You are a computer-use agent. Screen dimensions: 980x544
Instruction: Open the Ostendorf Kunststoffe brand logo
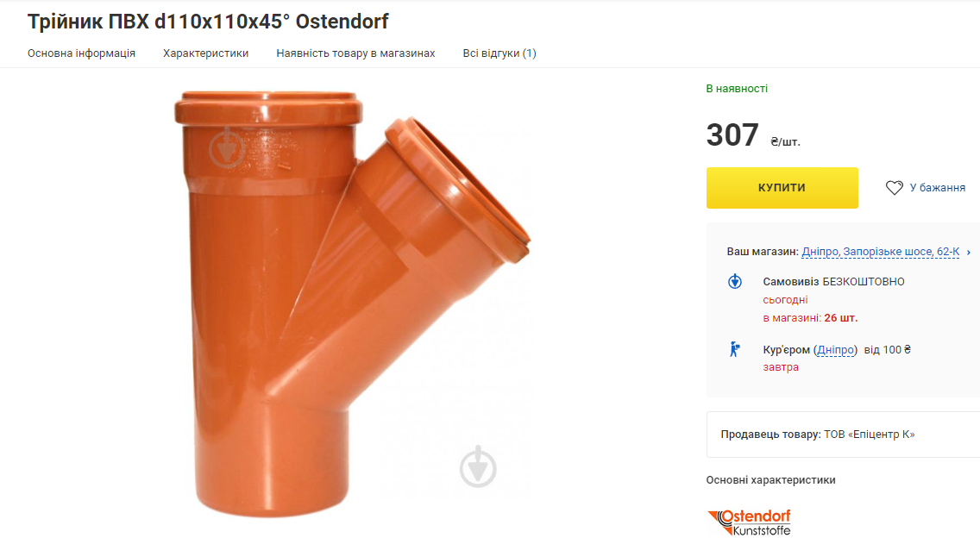(750, 522)
